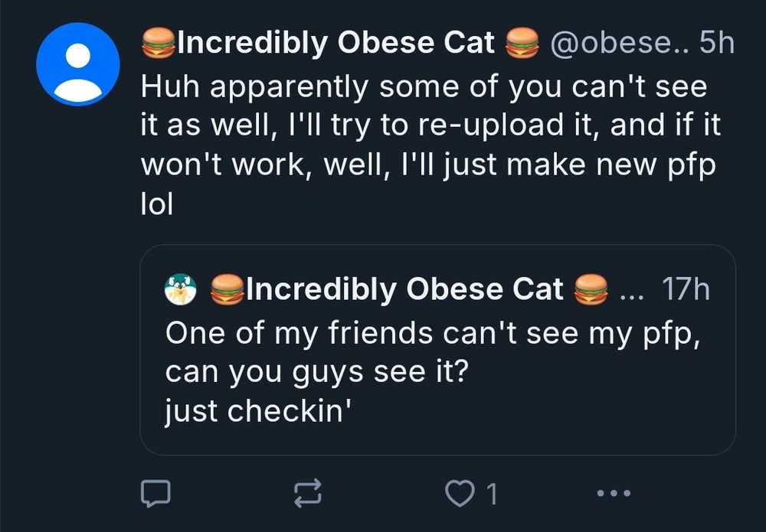Open the reply speech-bubble icon

159,494
